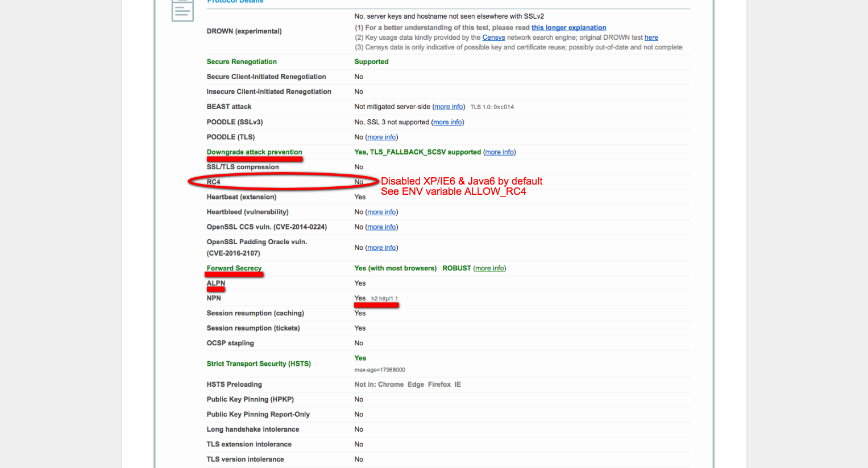Image resolution: width=868 pixels, height=468 pixels.
Task: Click 'Not in: Chrome Edge Firefox IE' text
Action: (x=408, y=385)
